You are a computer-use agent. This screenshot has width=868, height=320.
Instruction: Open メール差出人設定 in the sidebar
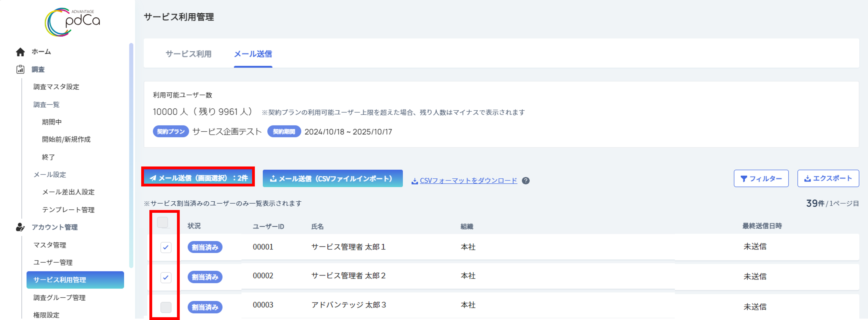coord(68,192)
